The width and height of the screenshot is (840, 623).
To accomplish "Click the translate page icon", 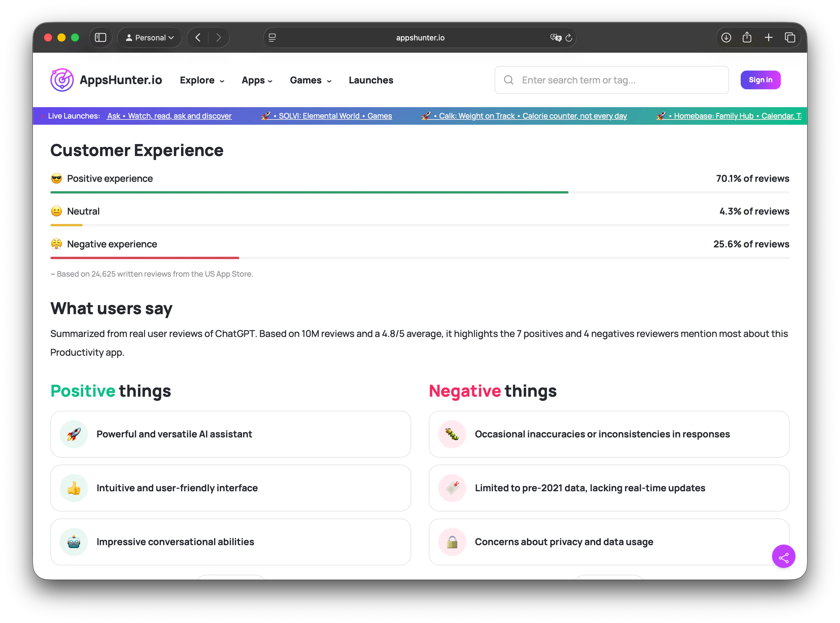I will pos(556,37).
